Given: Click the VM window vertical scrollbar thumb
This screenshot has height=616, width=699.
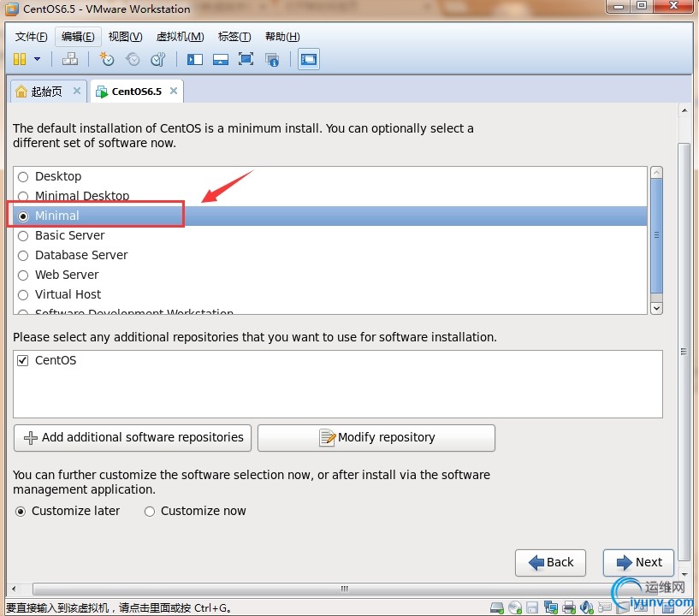Looking at the screenshot, I should pos(684,351).
